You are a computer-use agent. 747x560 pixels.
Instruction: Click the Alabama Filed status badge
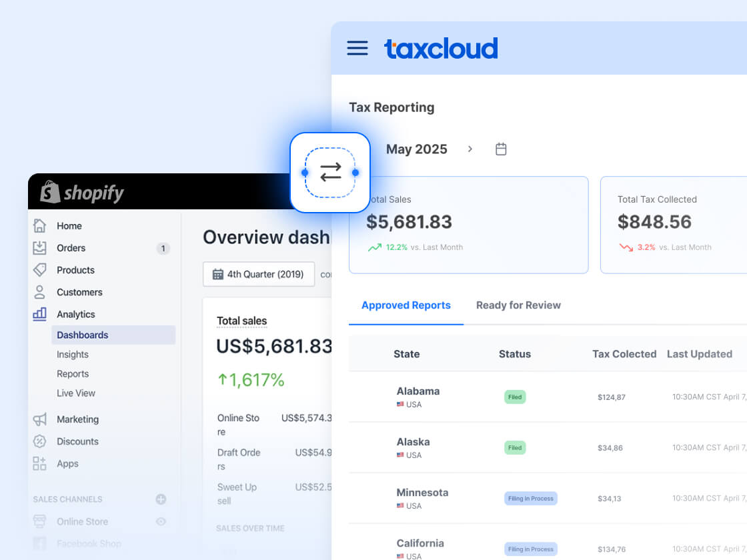(x=515, y=397)
